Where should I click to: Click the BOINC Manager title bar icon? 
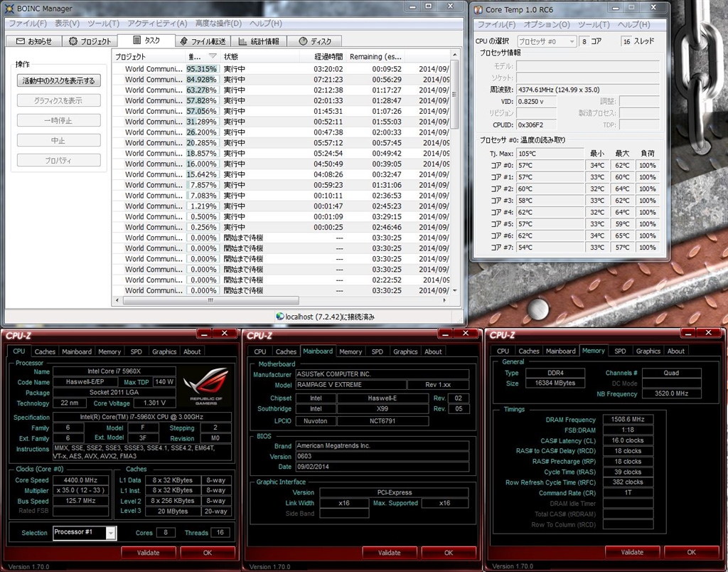(9, 9)
